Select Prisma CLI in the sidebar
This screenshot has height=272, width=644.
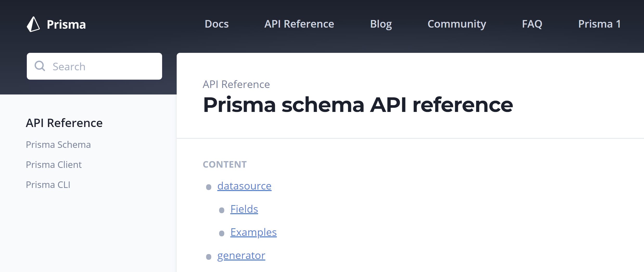pyautogui.click(x=48, y=185)
